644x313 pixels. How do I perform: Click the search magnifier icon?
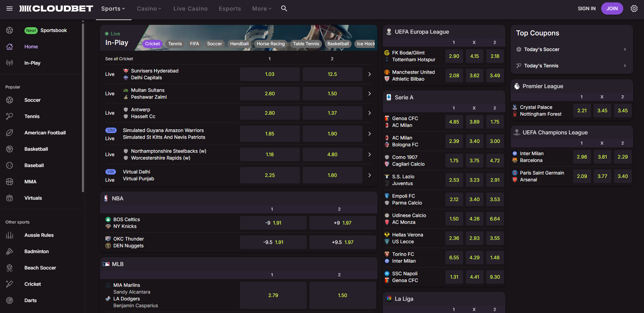coord(284,9)
